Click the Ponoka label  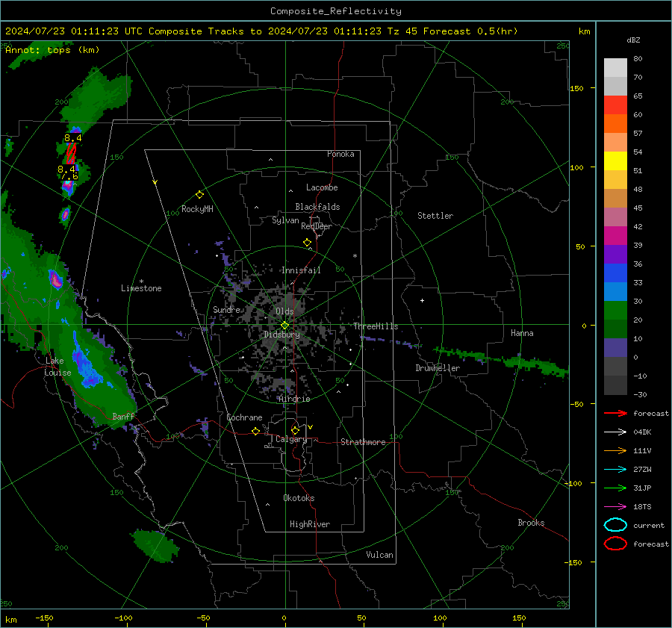pyautogui.click(x=340, y=154)
